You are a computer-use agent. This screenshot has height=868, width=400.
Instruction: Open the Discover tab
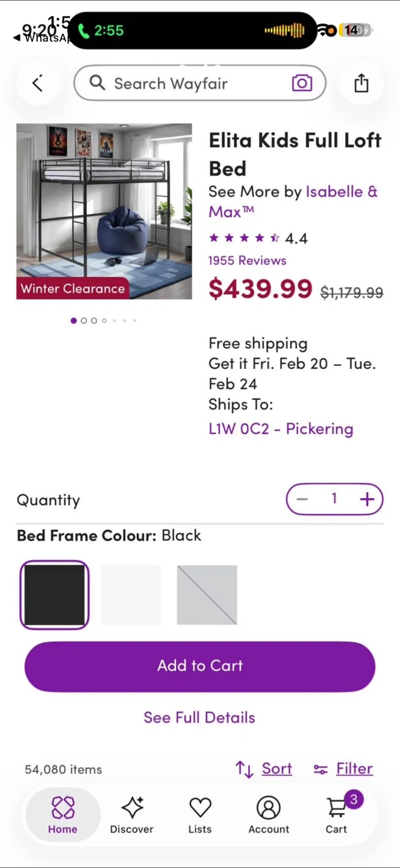click(x=131, y=814)
